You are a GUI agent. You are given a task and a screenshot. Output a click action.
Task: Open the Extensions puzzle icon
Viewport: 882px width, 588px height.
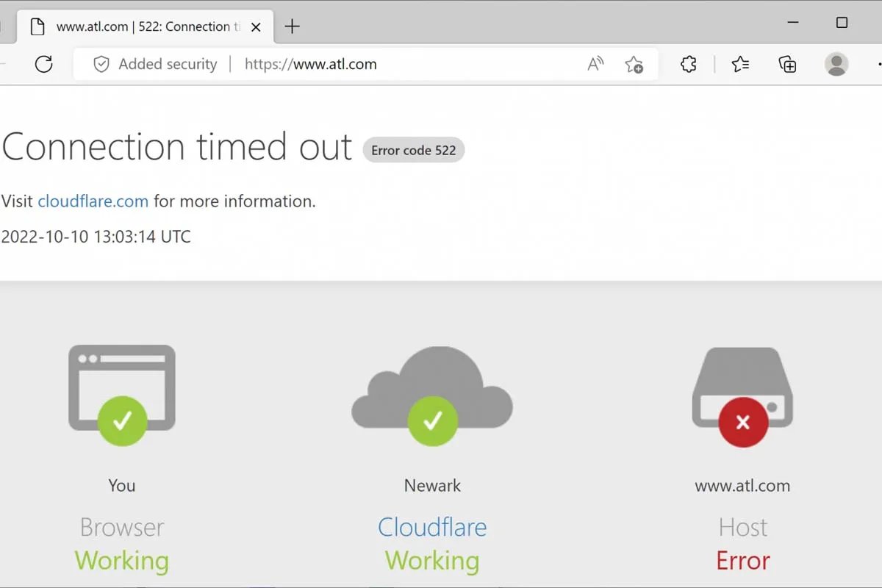pyautogui.click(x=689, y=64)
